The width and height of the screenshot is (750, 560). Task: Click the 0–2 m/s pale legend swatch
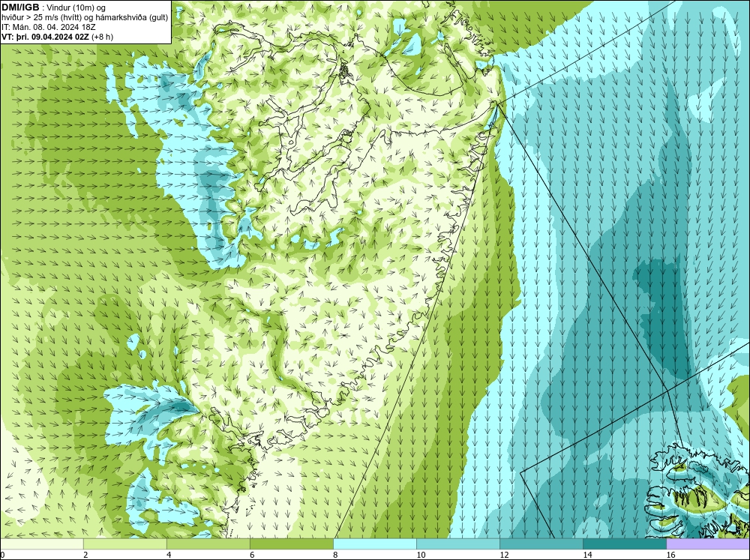pyautogui.click(x=42, y=544)
